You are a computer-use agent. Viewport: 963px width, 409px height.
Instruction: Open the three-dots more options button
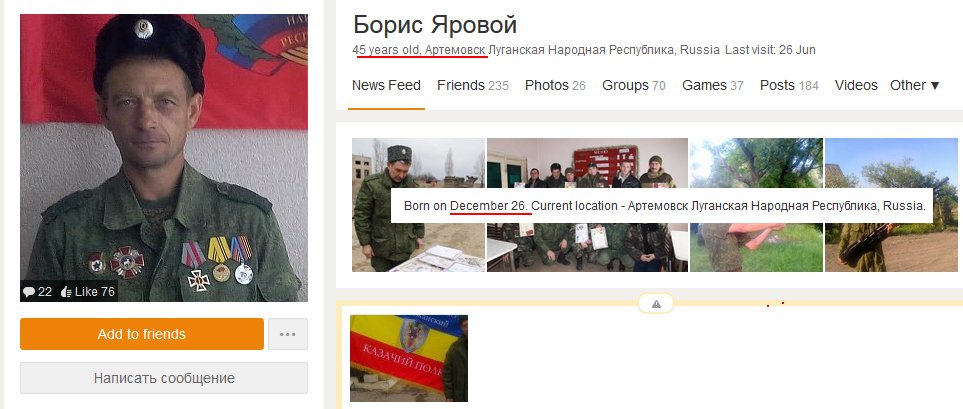[x=287, y=334]
